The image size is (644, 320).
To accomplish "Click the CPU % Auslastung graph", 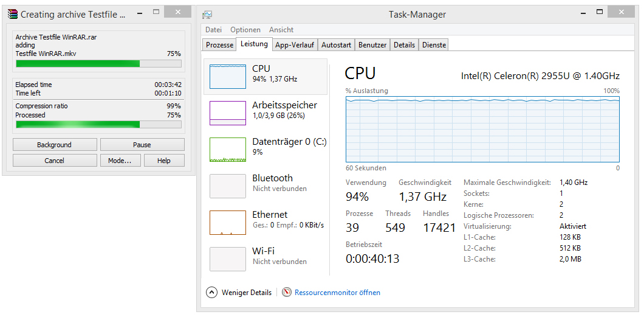I will point(482,129).
